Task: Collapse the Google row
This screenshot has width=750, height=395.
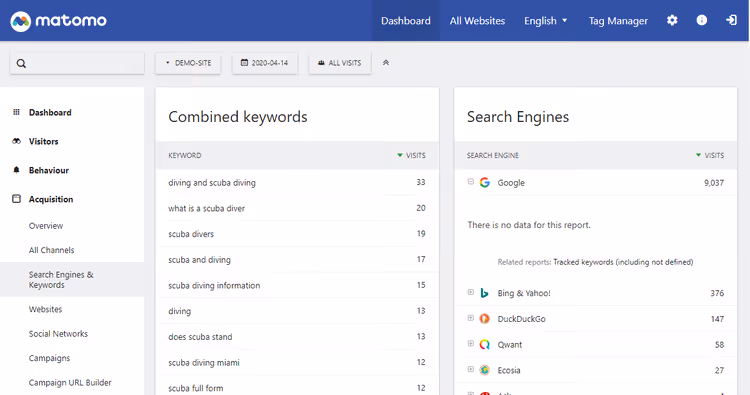Action: click(x=471, y=181)
